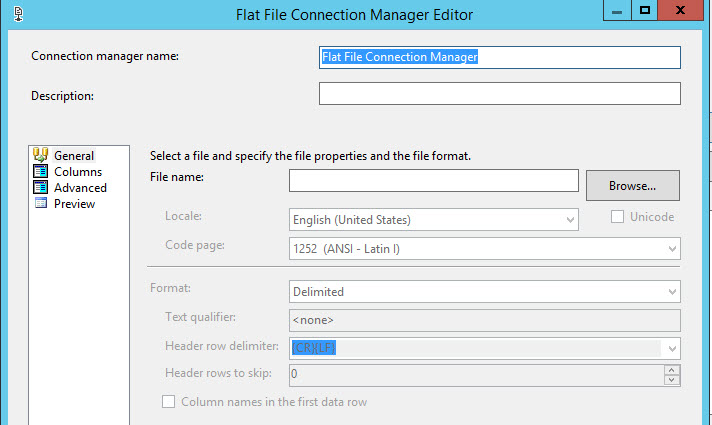Click the Advanced page icon

41,187
